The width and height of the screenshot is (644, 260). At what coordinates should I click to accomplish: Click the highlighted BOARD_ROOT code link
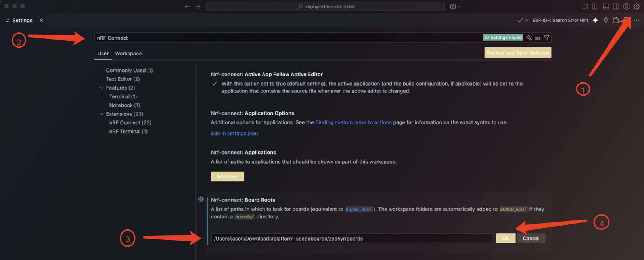[x=358, y=209]
